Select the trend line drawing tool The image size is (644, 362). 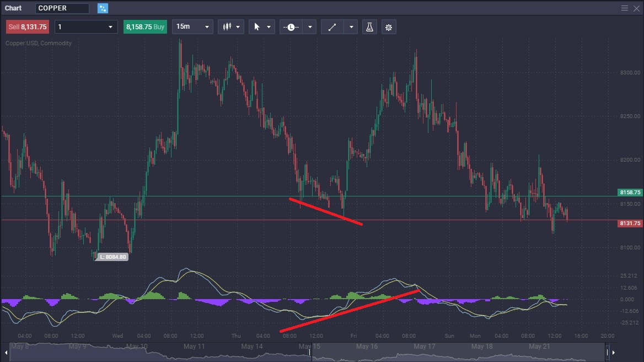(332, 26)
